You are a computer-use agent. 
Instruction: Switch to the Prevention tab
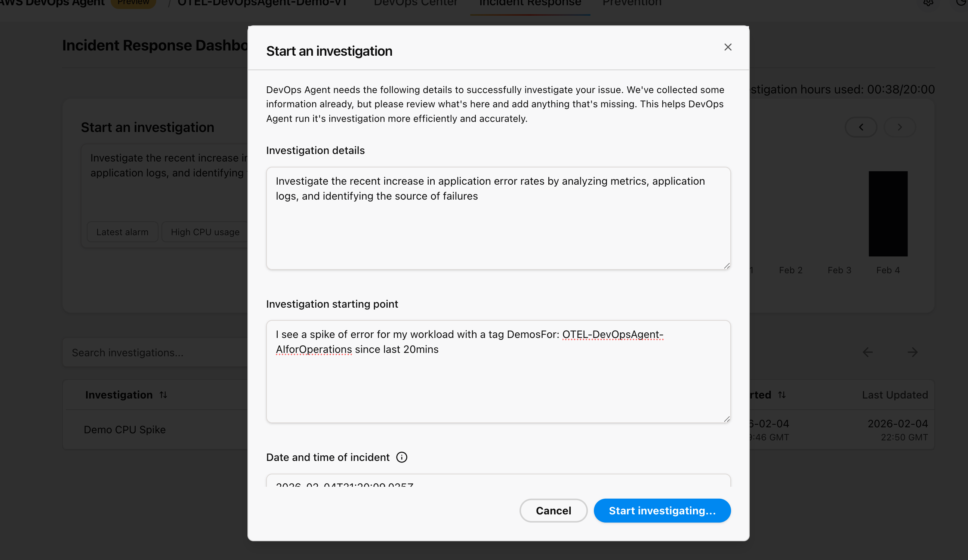click(x=631, y=3)
